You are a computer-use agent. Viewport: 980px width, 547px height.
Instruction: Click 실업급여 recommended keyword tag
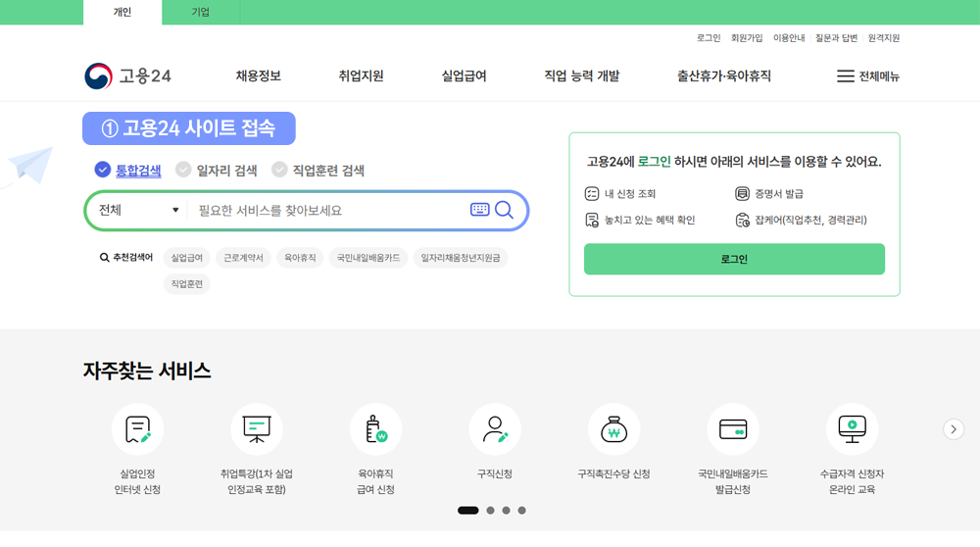click(187, 258)
